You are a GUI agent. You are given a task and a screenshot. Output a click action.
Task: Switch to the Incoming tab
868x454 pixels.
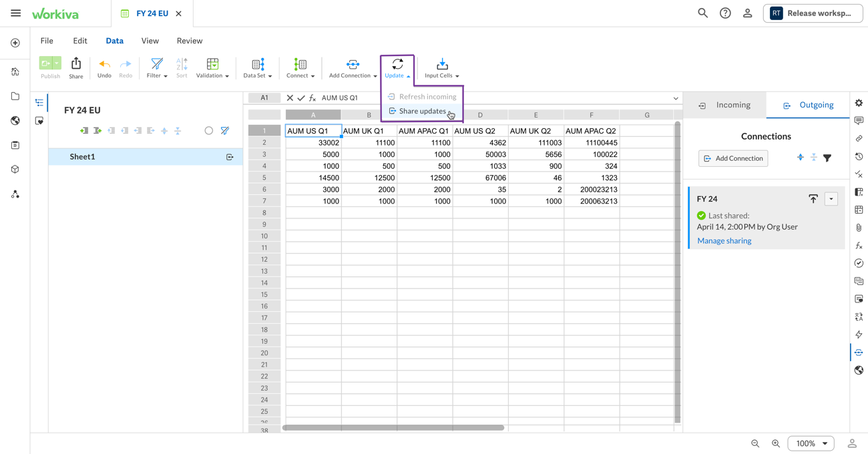(x=725, y=105)
